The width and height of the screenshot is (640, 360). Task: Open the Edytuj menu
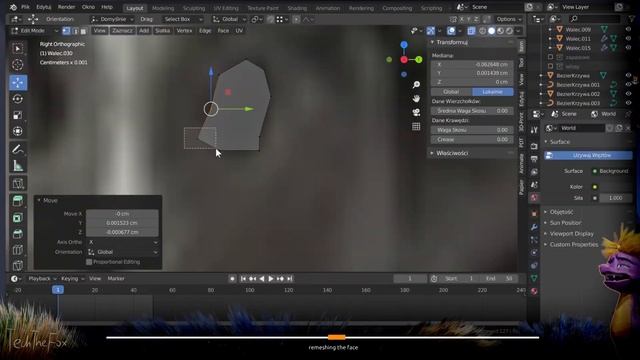(x=43, y=7)
